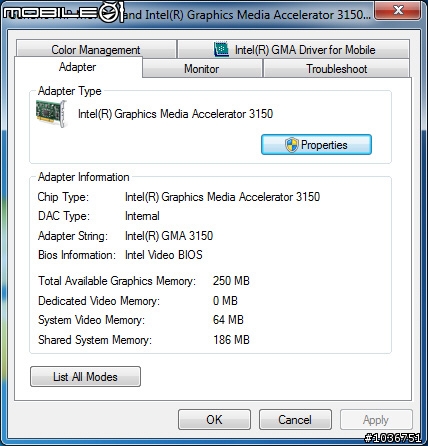Screen dimensions: 428x446
Task: Select adapter name text under Adapter Type
Action: tap(176, 114)
